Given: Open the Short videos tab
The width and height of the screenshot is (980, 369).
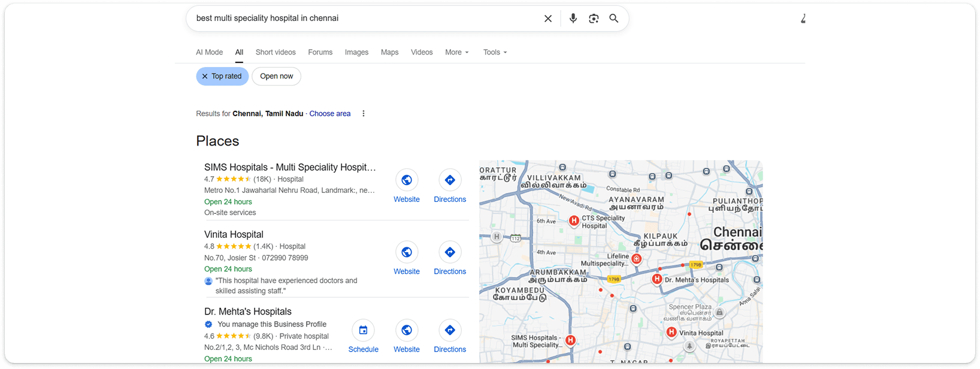Looking at the screenshot, I should pos(276,52).
